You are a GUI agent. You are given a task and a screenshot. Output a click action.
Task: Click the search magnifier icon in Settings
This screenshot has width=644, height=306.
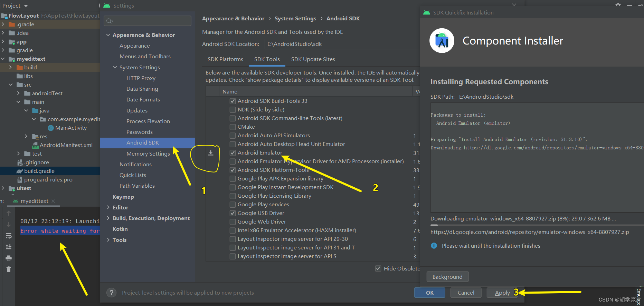[110, 21]
